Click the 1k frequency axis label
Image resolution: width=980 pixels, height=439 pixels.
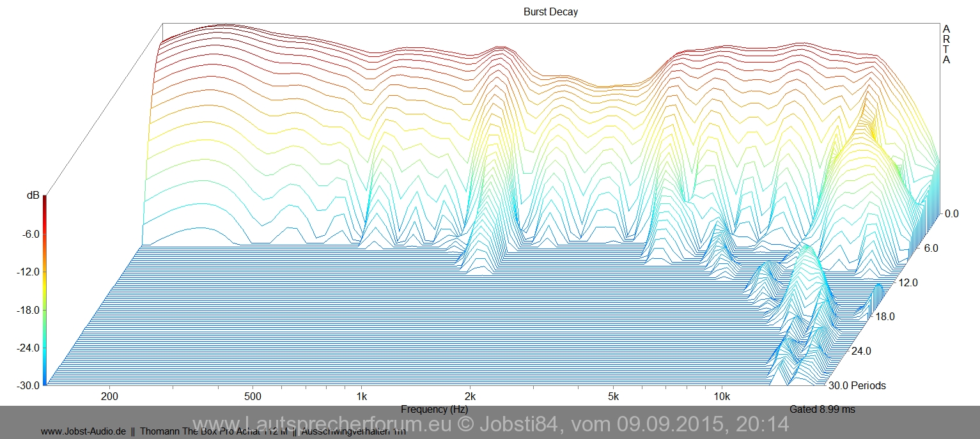(361, 396)
